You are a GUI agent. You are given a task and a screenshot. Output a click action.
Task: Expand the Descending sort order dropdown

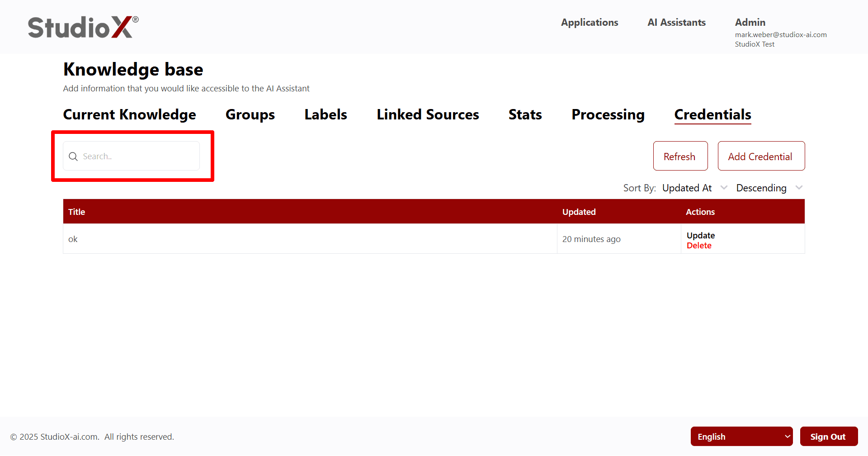pyautogui.click(x=769, y=188)
